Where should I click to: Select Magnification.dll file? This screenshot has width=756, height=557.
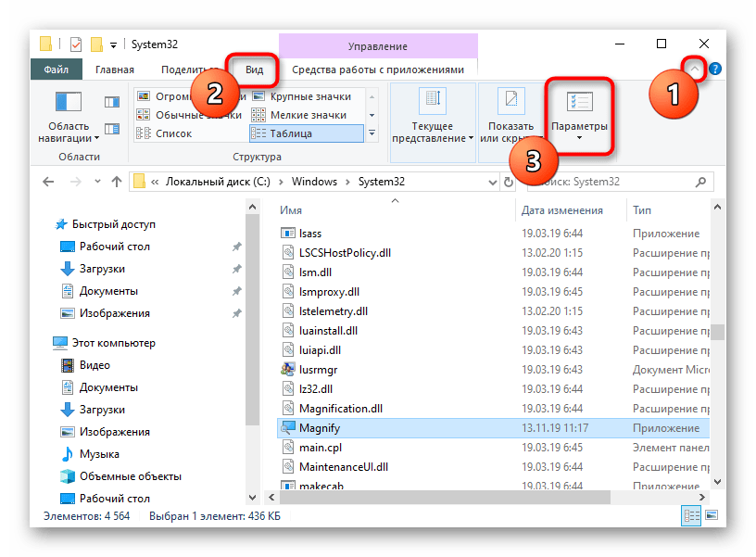(340, 409)
